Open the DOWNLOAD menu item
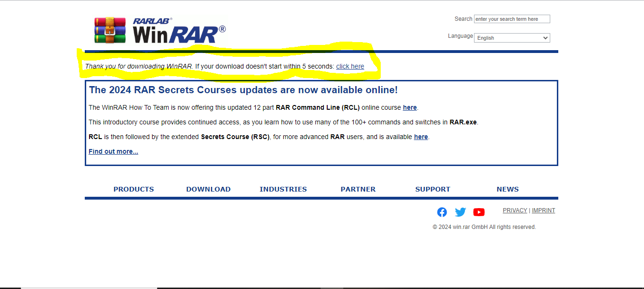 (x=208, y=189)
